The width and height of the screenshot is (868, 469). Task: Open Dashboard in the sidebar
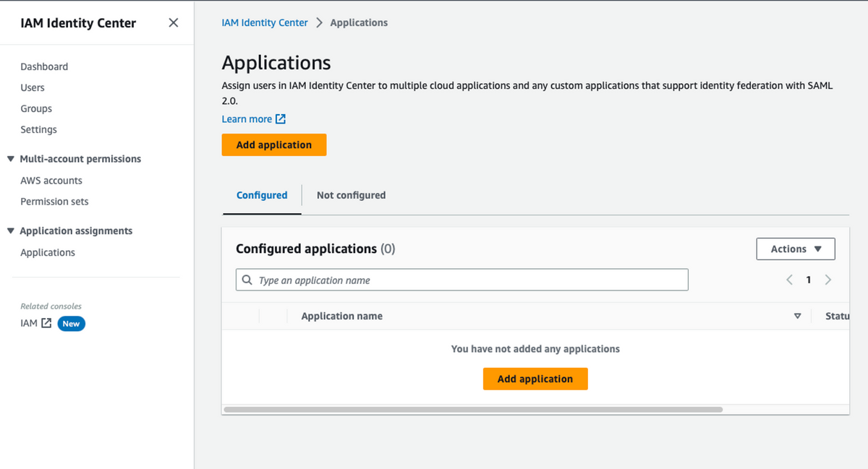tap(44, 66)
